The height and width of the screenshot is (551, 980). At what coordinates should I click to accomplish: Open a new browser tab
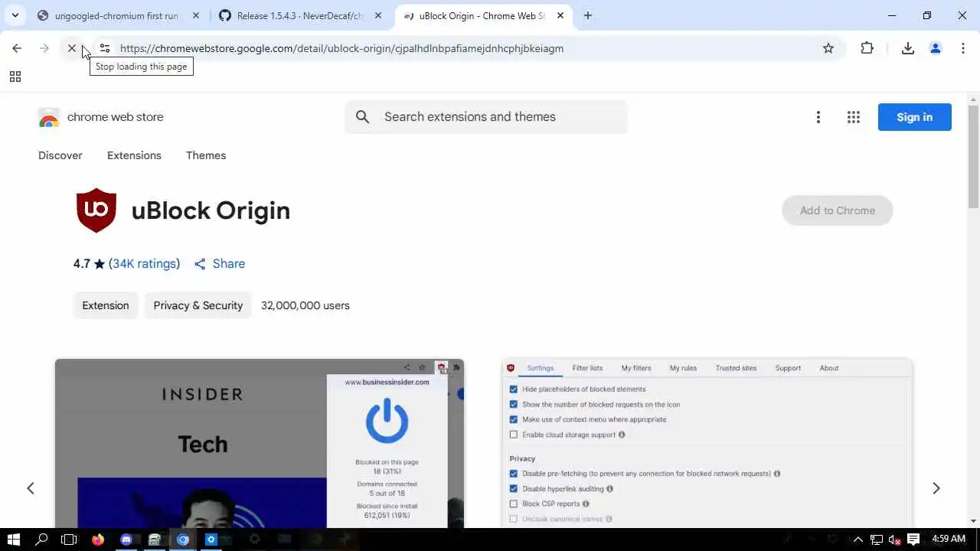point(587,15)
